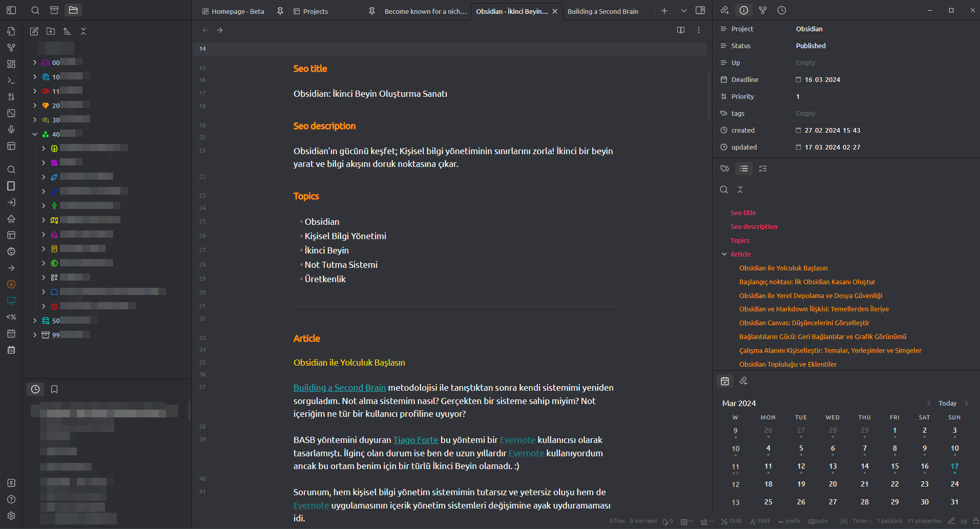Click the 1 backlink status item

click(889, 521)
